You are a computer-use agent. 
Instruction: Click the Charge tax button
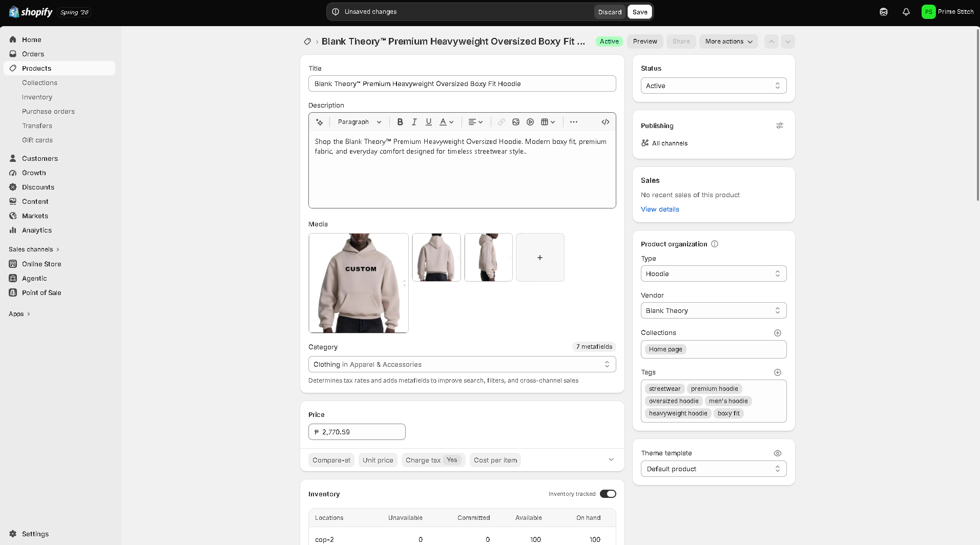[x=433, y=460]
